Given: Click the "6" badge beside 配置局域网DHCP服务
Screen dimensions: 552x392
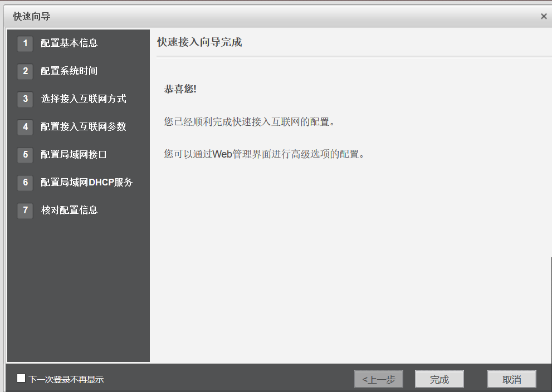Looking at the screenshot, I should coord(25,182).
